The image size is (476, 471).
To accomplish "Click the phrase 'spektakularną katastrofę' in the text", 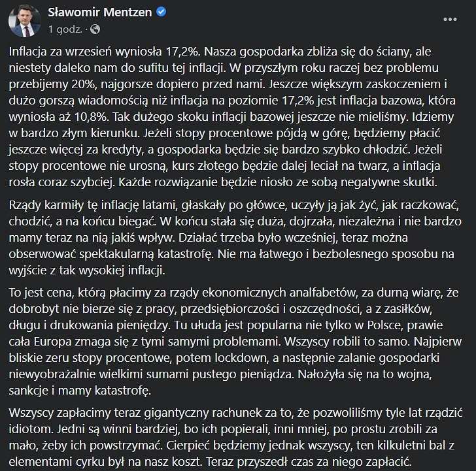I will tap(146, 254).
